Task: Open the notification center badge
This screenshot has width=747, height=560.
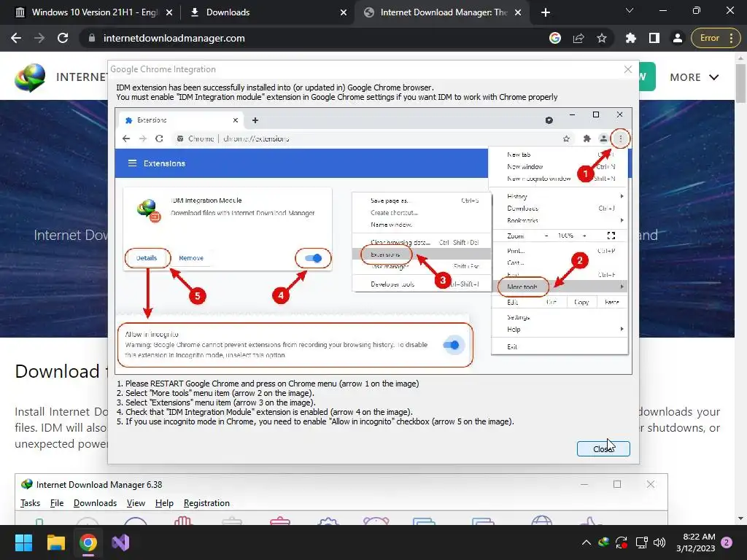Action: click(x=727, y=542)
